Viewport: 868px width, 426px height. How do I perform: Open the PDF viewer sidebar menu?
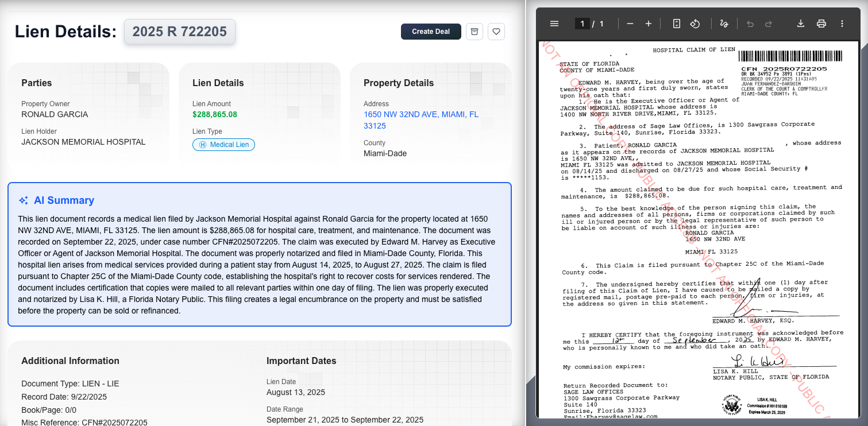tap(554, 24)
